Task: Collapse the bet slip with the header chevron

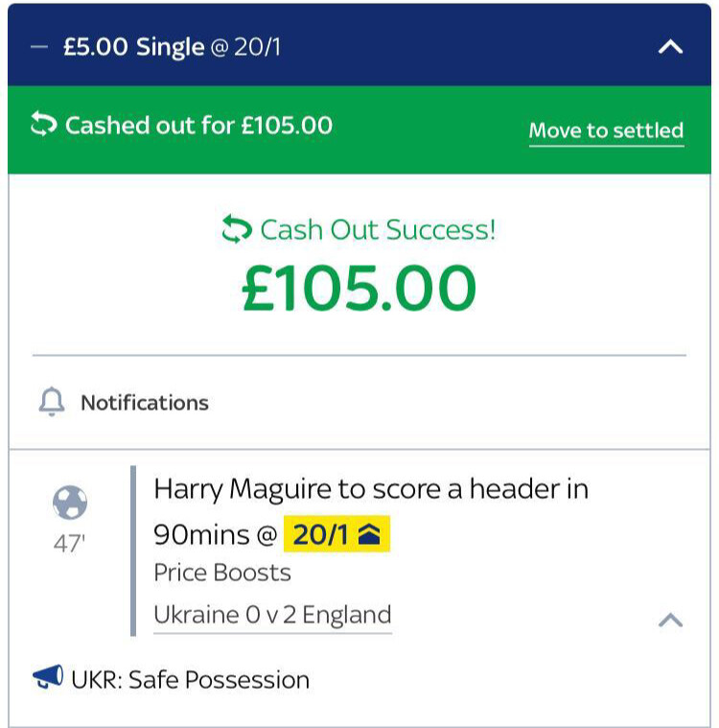Action: point(670,47)
